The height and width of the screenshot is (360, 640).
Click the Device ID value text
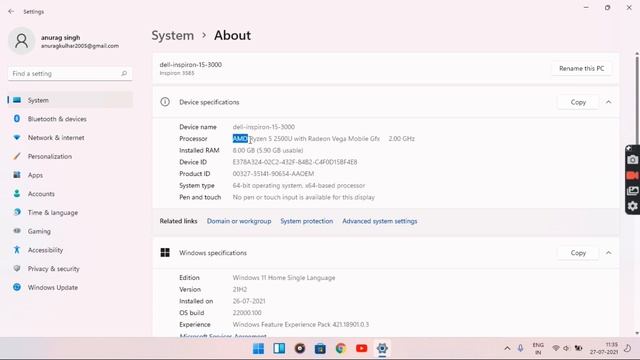(x=295, y=162)
